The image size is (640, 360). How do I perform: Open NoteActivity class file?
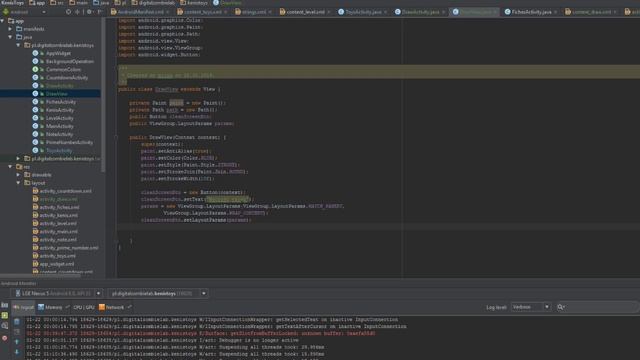pos(59,134)
